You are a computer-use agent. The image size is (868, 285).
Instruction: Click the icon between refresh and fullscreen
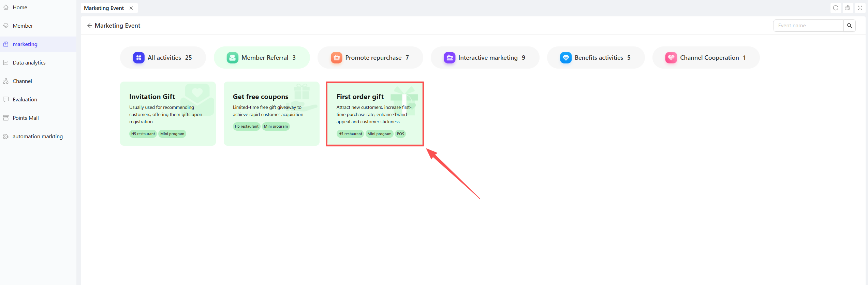(x=848, y=8)
